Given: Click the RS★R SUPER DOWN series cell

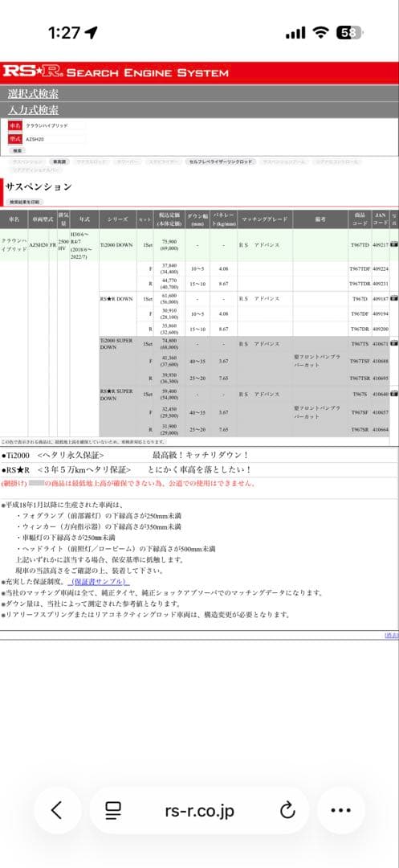Looking at the screenshot, I should click(116, 394).
